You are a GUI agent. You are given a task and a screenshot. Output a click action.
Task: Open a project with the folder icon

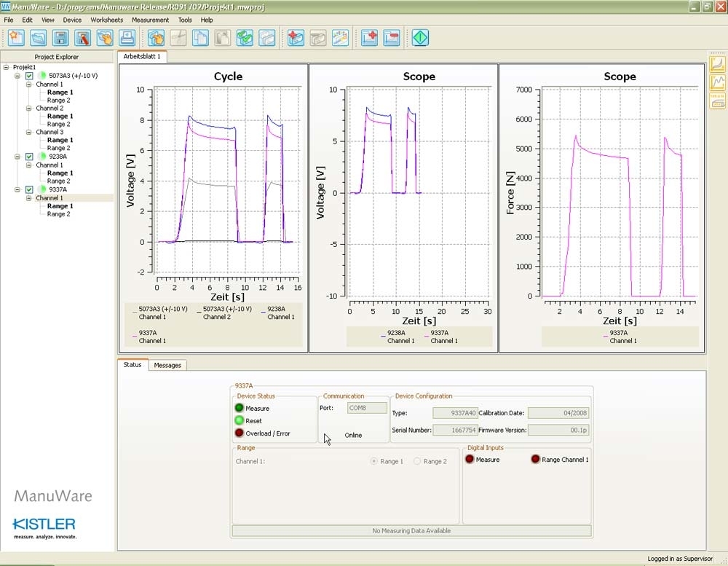point(39,38)
